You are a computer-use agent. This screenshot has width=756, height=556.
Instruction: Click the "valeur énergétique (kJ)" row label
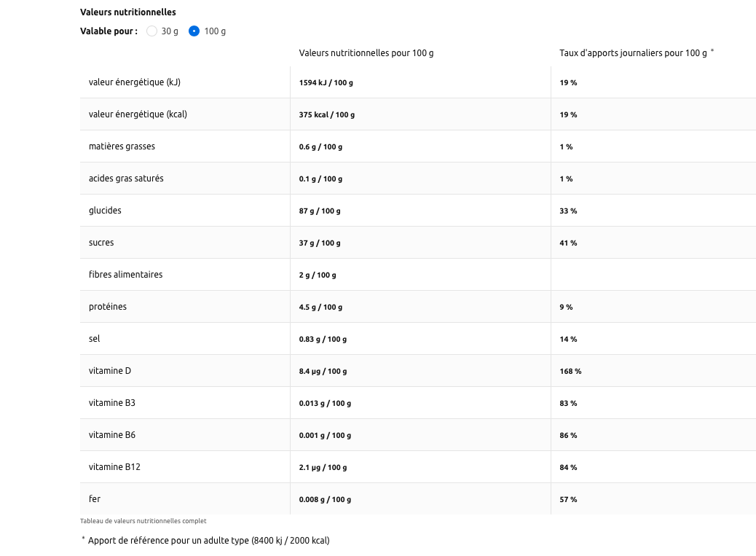134,82
